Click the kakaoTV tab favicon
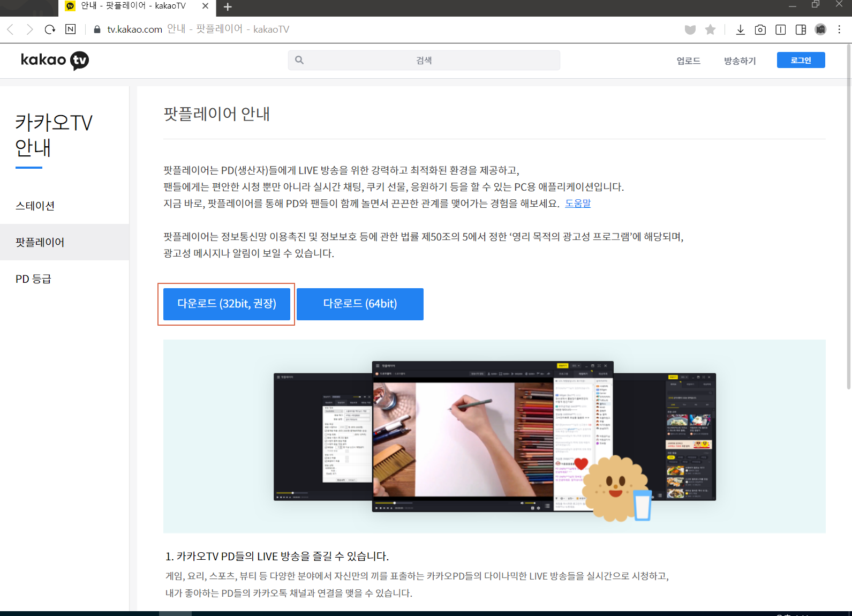This screenshot has height=616, width=852. [x=70, y=6]
